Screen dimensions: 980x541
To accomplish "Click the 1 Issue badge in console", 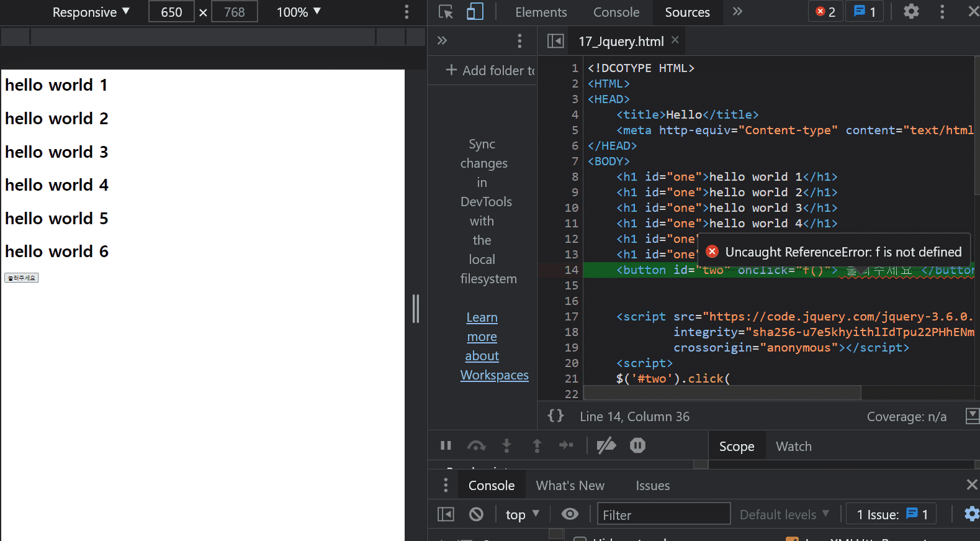I will tap(891, 514).
